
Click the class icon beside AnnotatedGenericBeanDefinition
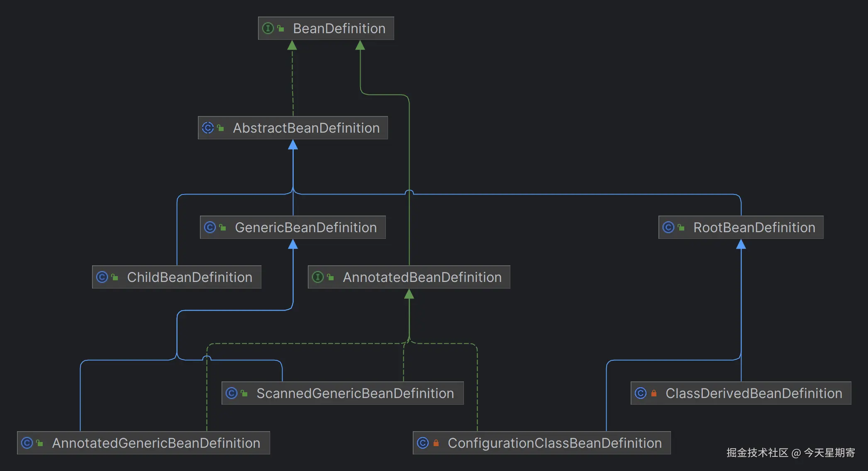pyautogui.click(x=27, y=443)
